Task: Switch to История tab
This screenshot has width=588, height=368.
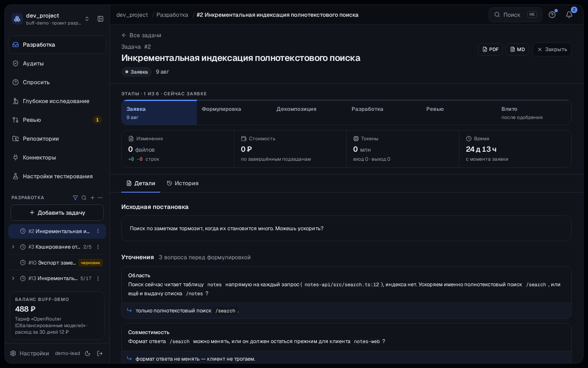Action: click(x=183, y=183)
